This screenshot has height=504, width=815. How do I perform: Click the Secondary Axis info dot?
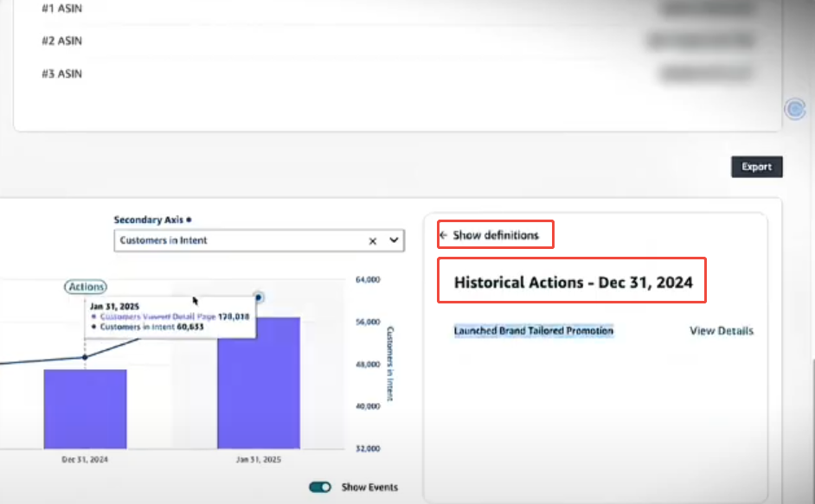click(189, 220)
